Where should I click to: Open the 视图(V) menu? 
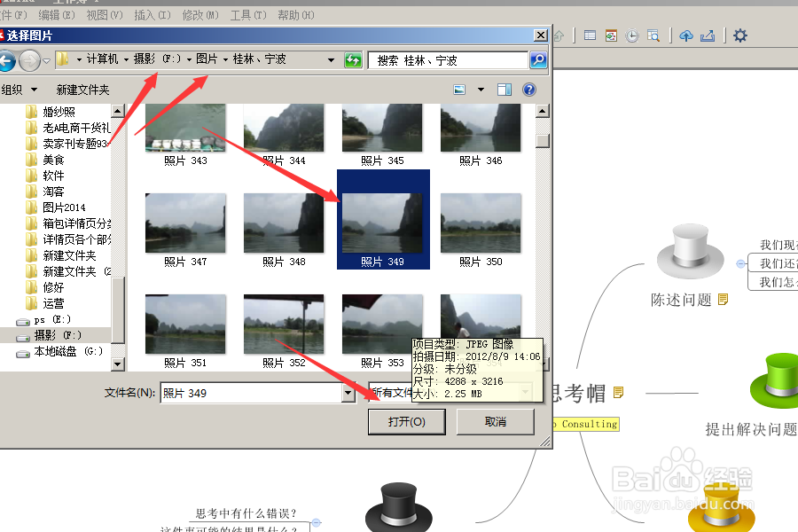point(105,15)
